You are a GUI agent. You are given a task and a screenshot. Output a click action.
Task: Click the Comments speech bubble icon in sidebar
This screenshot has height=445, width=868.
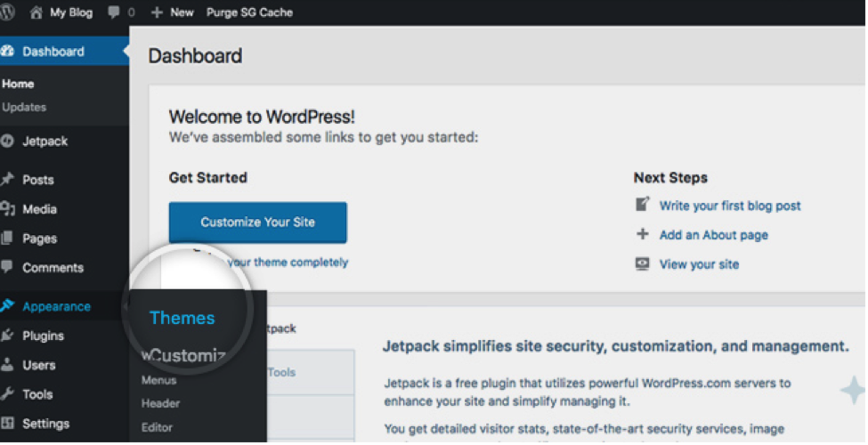click(7, 267)
